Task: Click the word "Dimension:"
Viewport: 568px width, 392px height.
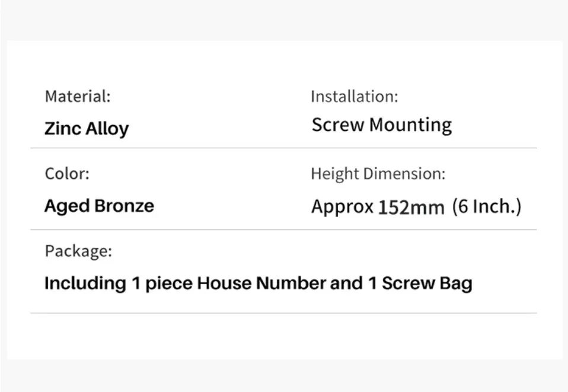Action: point(404,174)
